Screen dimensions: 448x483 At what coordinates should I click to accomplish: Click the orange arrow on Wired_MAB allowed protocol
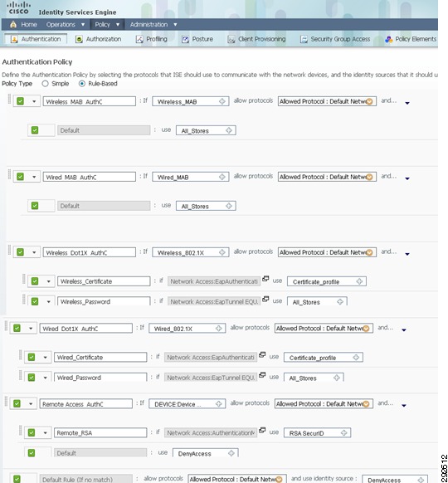click(369, 177)
